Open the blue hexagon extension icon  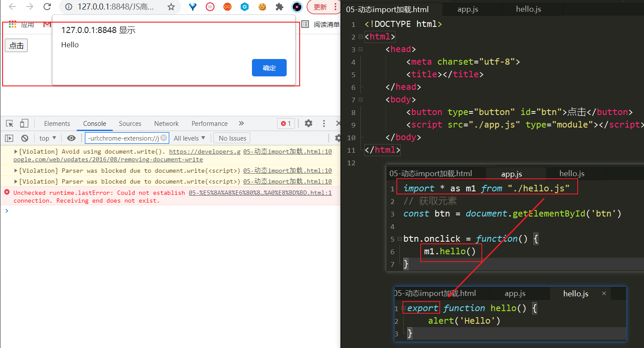tap(245, 7)
